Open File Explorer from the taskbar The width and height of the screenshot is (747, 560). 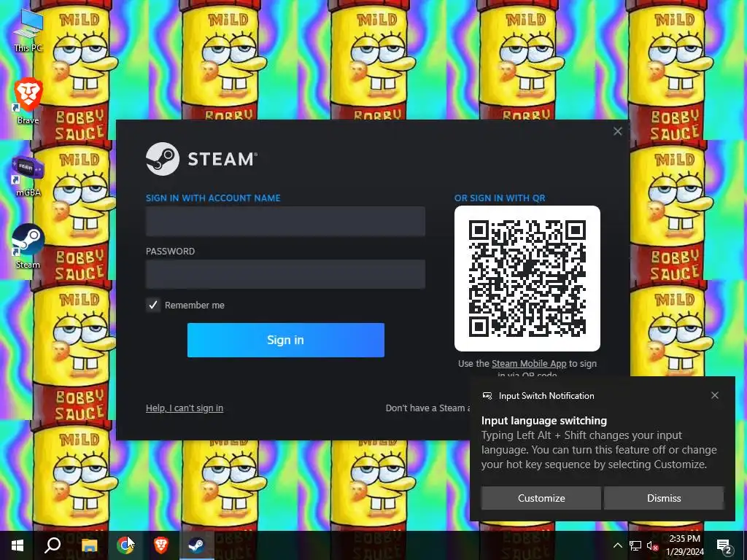89,545
